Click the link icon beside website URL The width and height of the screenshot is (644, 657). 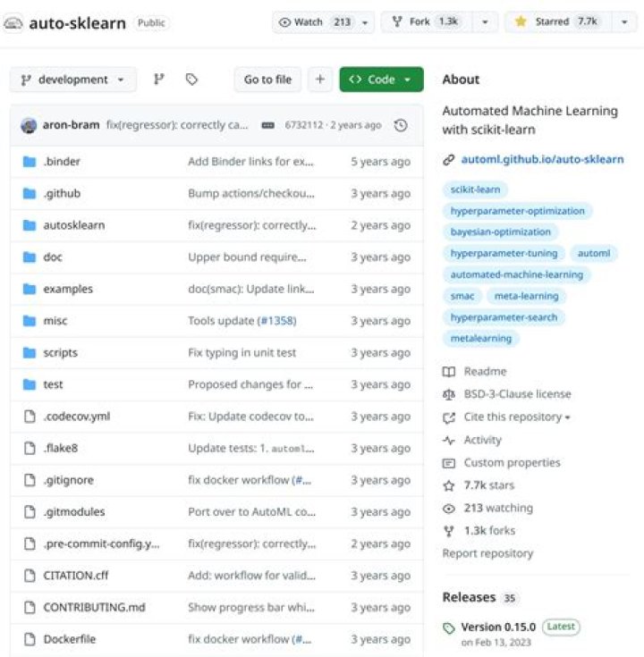449,160
